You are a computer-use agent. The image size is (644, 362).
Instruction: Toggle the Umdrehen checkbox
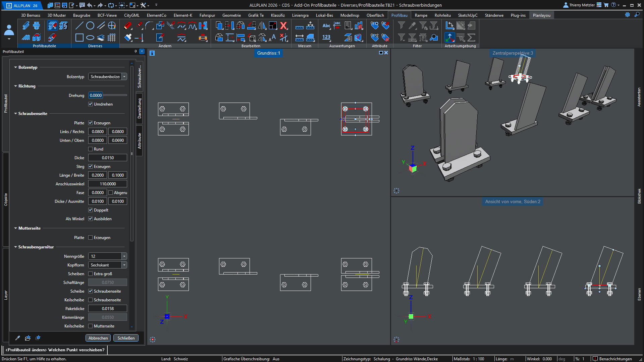pos(91,104)
